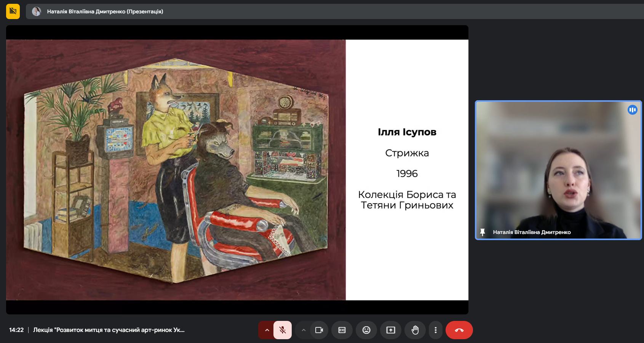This screenshot has height=343, width=644.
Task: Click the blue speaking indicator on the video tile
Action: click(x=633, y=110)
